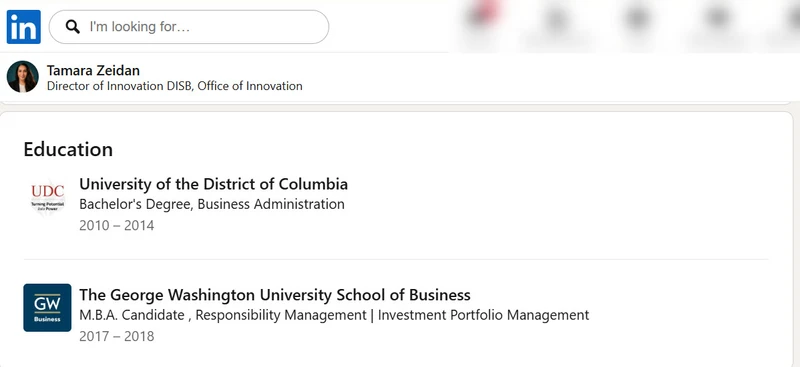
Task: Click the magnifying glass search icon
Action: [72, 27]
